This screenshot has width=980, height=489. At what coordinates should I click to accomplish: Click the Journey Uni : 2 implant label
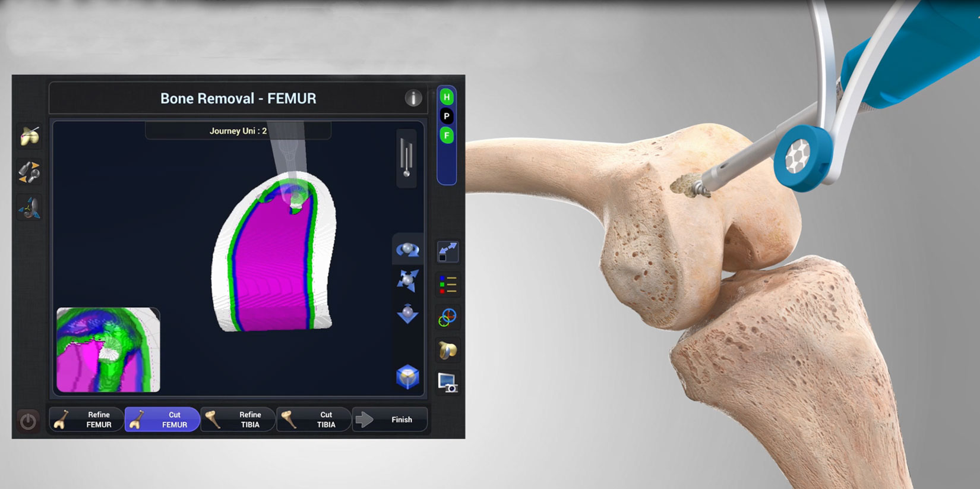pyautogui.click(x=238, y=131)
